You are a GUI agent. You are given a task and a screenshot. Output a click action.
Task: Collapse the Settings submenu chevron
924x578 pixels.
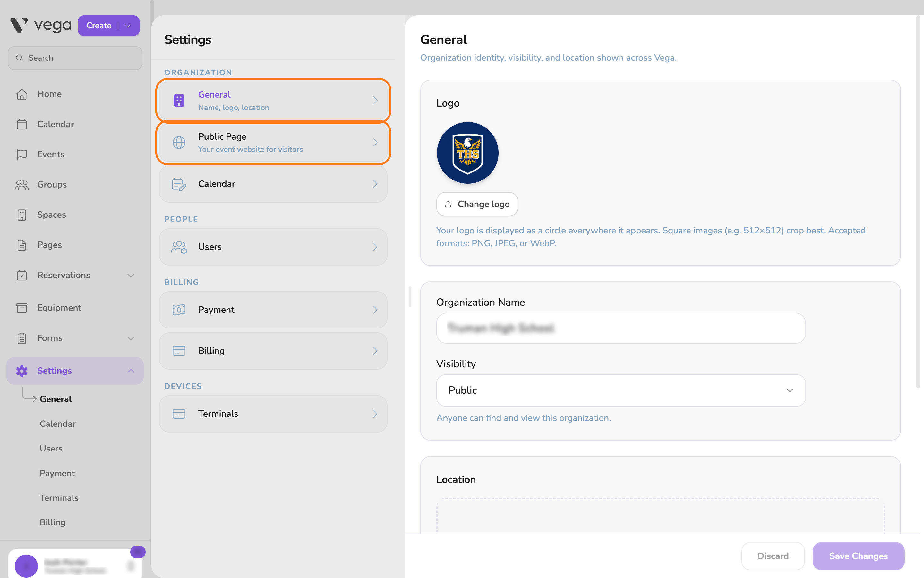click(x=131, y=371)
